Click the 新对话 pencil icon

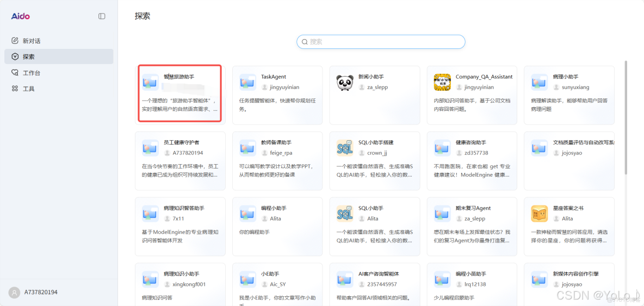tap(15, 41)
